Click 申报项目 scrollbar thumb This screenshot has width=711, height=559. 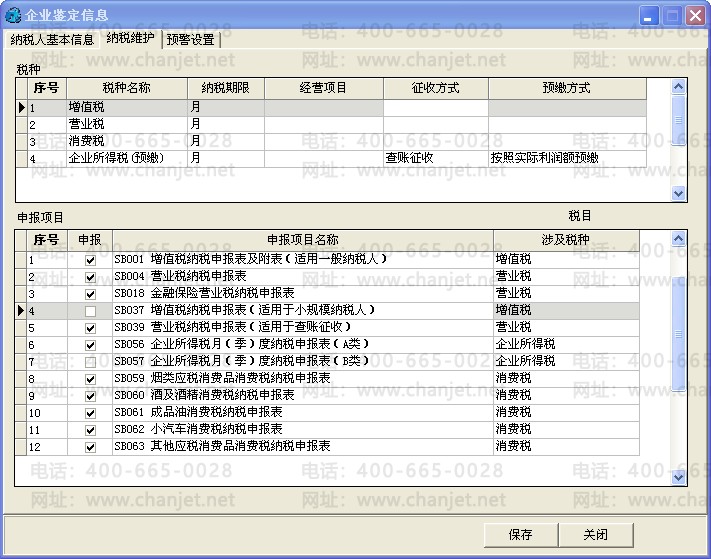(678, 335)
